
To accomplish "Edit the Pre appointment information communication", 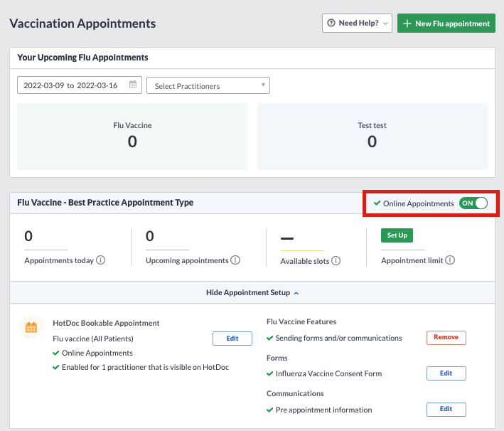I will 446,409.
